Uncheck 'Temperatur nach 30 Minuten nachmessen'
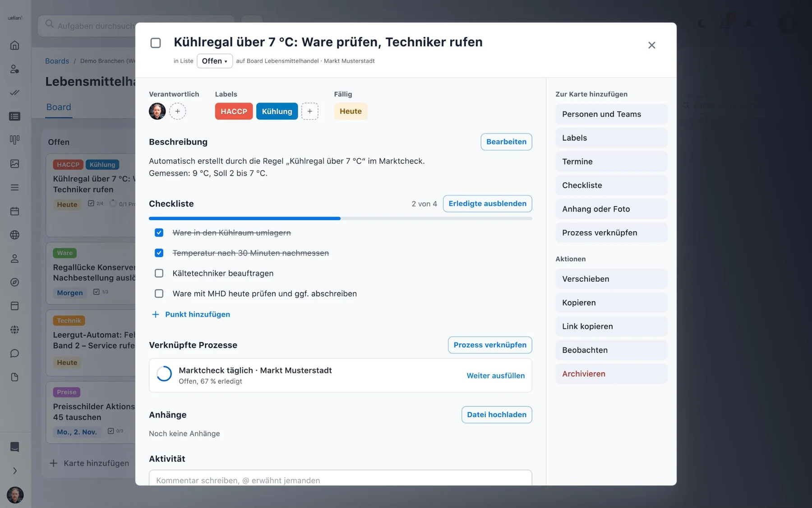The image size is (812, 508). 159,253
